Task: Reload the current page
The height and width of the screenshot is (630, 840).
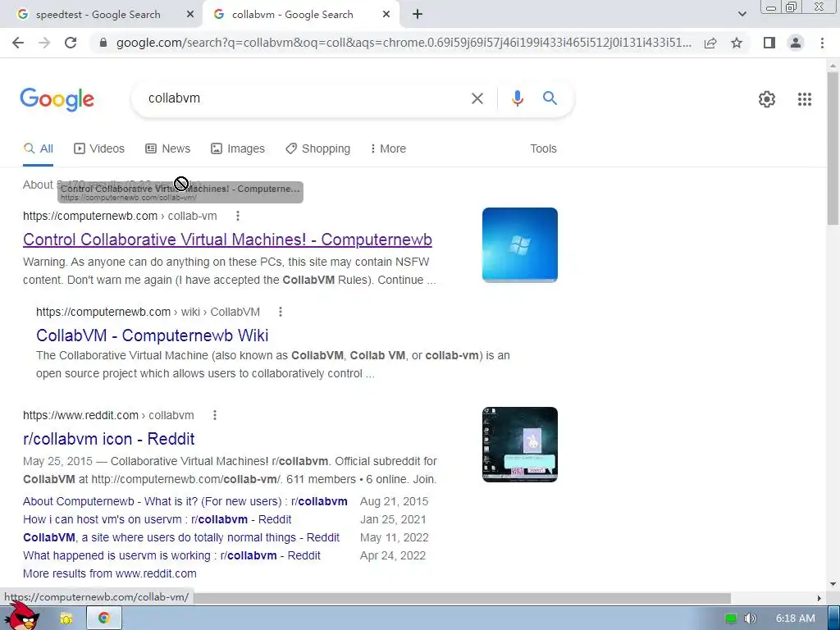Action: pos(71,43)
